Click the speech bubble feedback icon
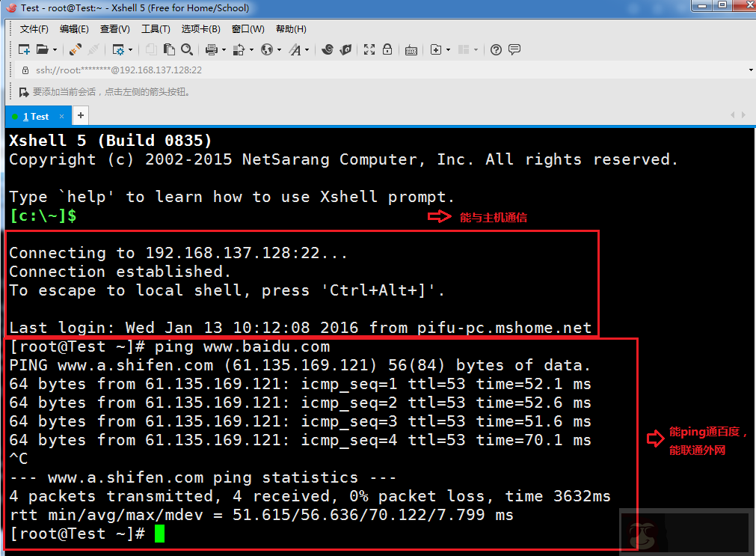The image size is (756, 556). (514, 50)
